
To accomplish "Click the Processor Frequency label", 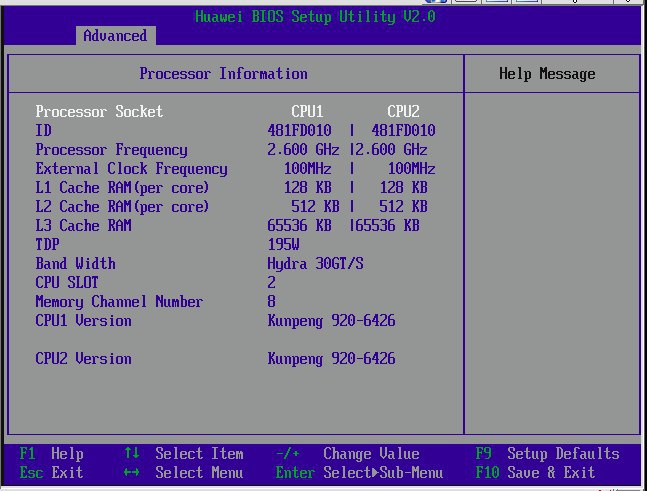I will [111, 150].
